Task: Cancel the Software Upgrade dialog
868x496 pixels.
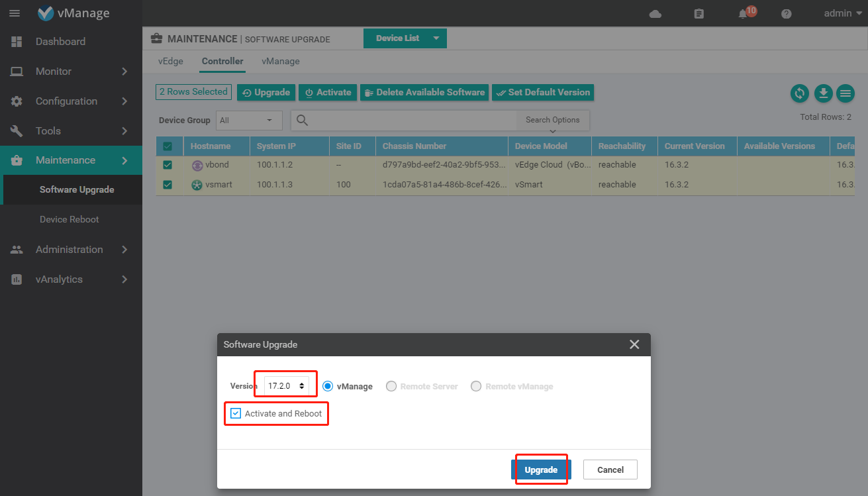Action: (x=610, y=470)
